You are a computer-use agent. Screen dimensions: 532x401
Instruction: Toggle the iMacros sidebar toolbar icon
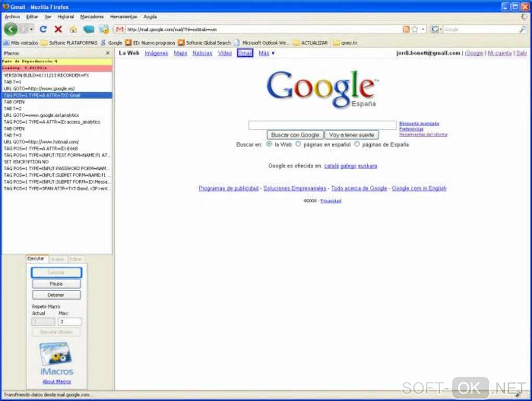104,29
